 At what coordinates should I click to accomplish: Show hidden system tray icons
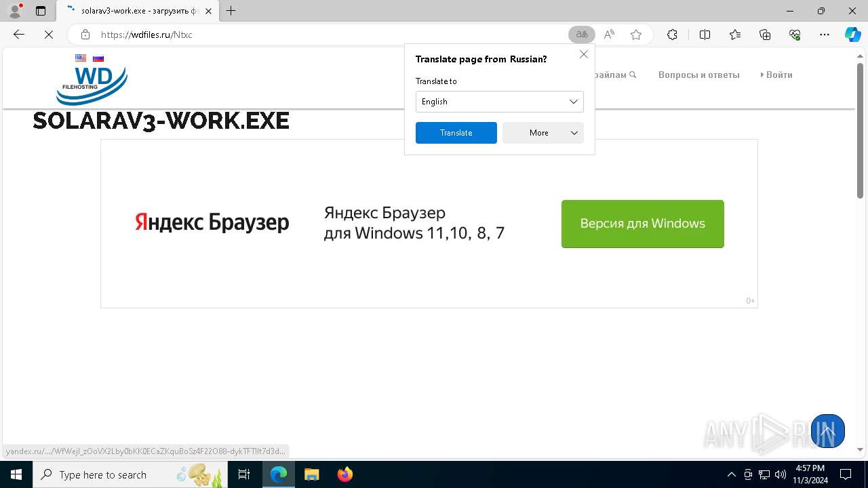(x=732, y=474)
